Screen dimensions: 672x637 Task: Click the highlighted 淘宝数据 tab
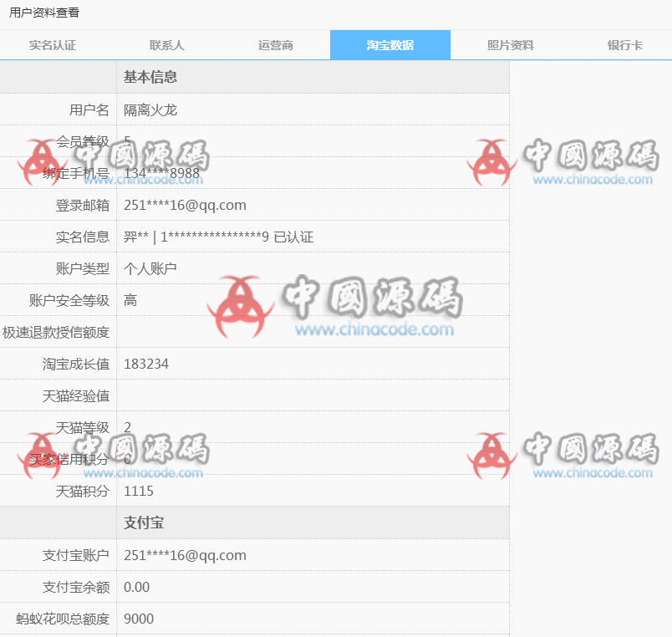click(389, 44)
